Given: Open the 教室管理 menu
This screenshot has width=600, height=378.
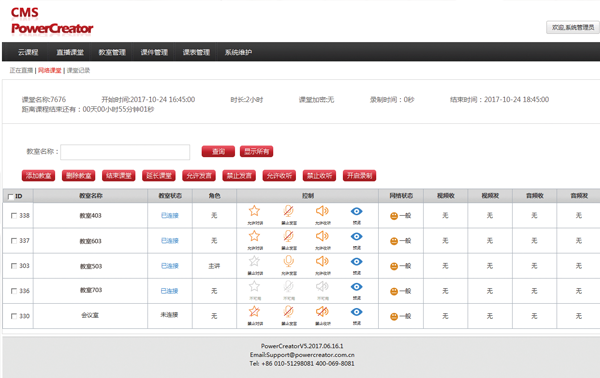Looking at the screenshot, I should pyautogui.click(x=112, y=52).
